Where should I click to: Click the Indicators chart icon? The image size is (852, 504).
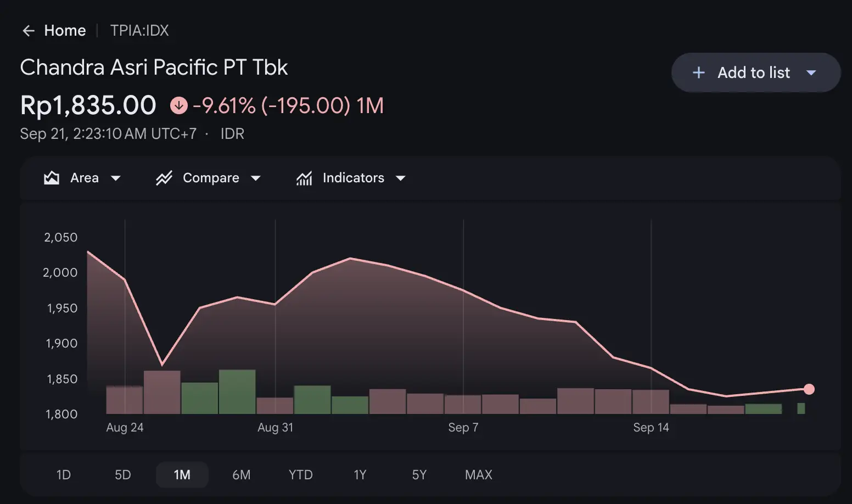pos(304,178)
